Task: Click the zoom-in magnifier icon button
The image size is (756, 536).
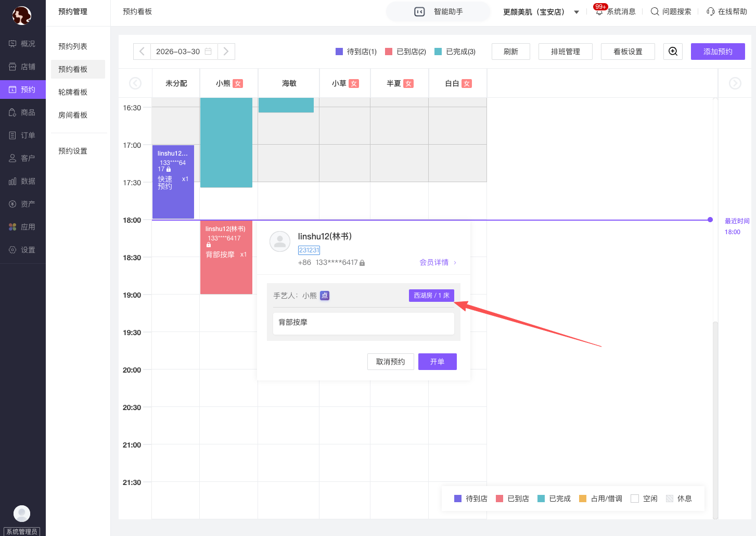Action: [673, 52]
